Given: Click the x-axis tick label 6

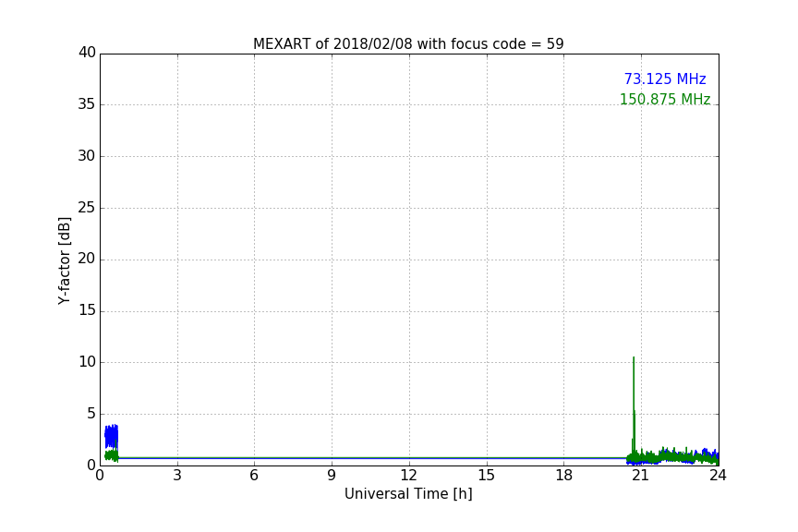Looking at the screenshot, I should click(x=254, y=476).
